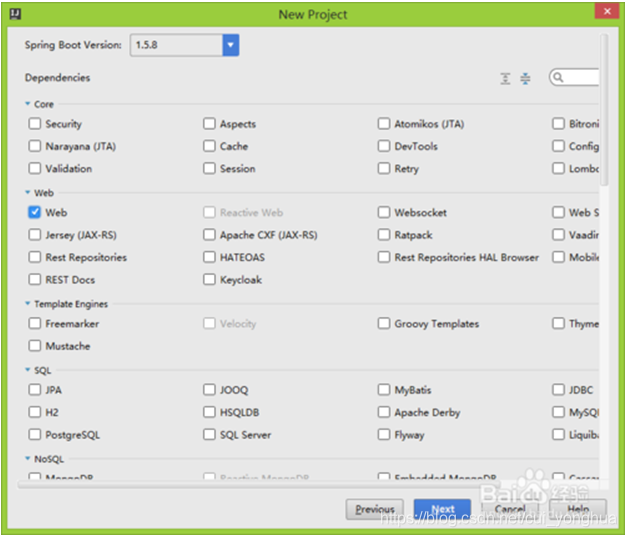
Task: Tick the Ratpack checkbox
Action: coord(384,235)
